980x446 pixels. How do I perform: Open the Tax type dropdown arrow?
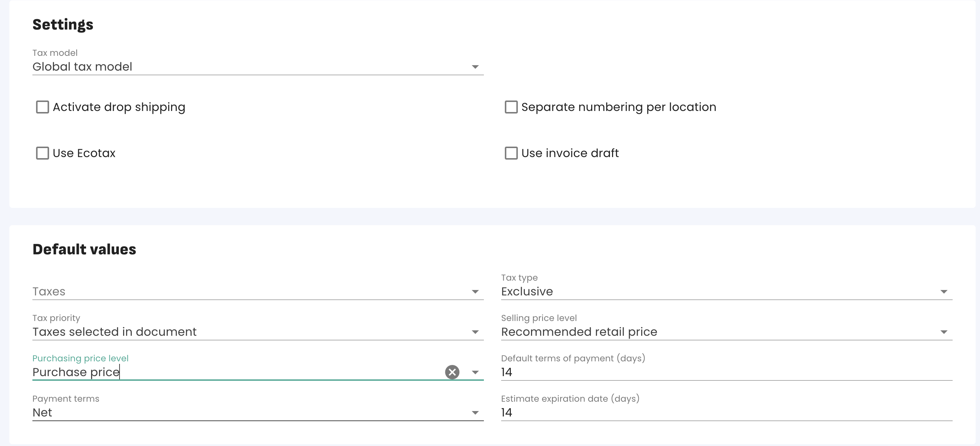coord(944,292)
